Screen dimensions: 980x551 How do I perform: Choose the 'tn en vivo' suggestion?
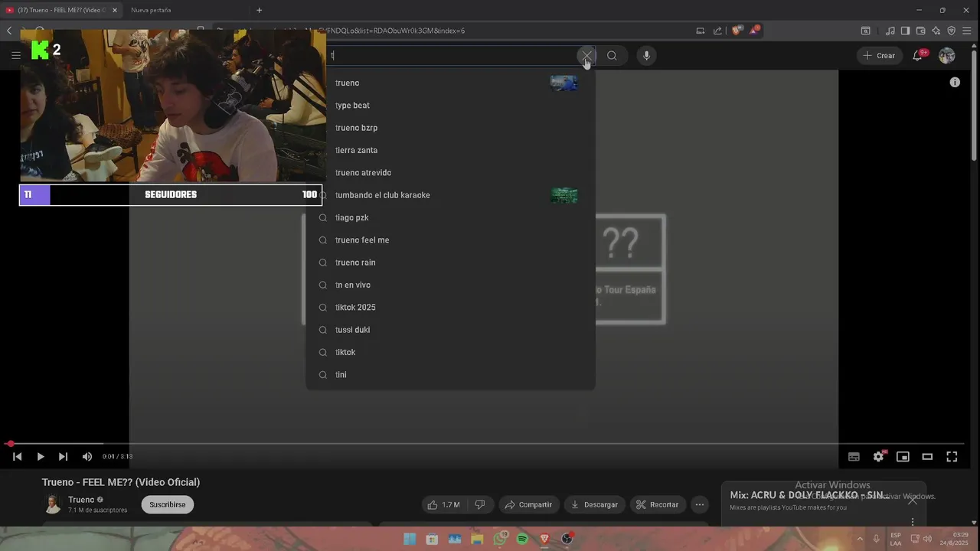[x=450, y=285]
